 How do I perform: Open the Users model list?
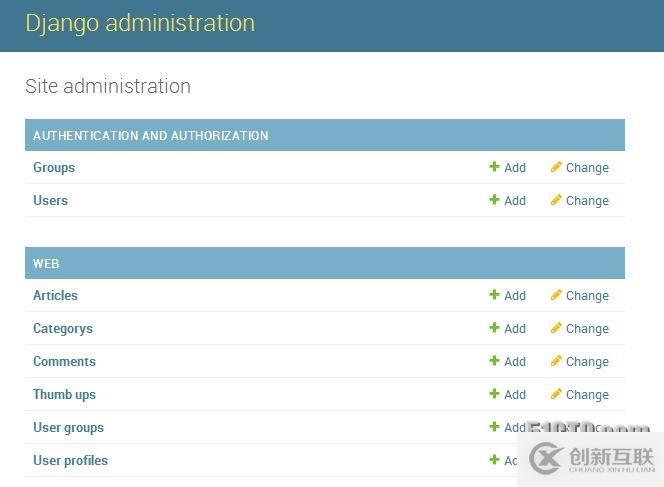click(50, 200)
